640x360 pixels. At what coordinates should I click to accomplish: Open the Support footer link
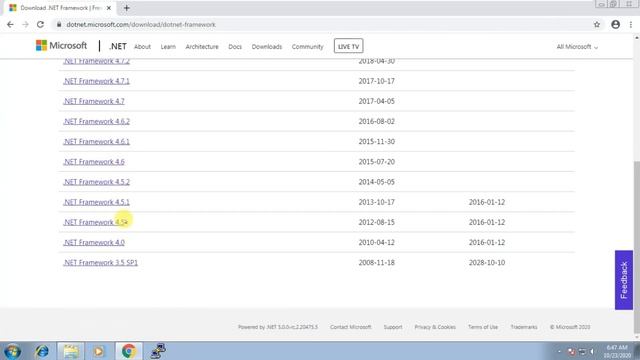(393, 327)
